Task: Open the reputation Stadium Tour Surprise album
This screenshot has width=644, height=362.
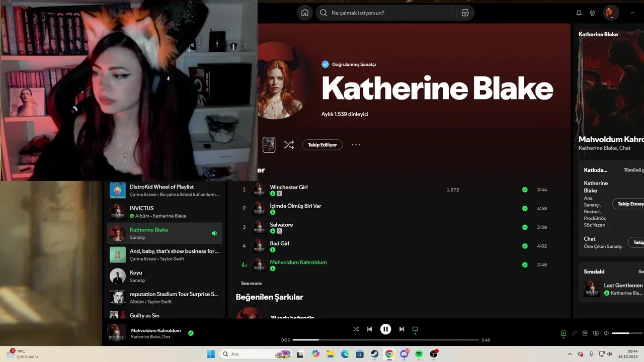Action: pyautogui.click(x=165, y=297)
